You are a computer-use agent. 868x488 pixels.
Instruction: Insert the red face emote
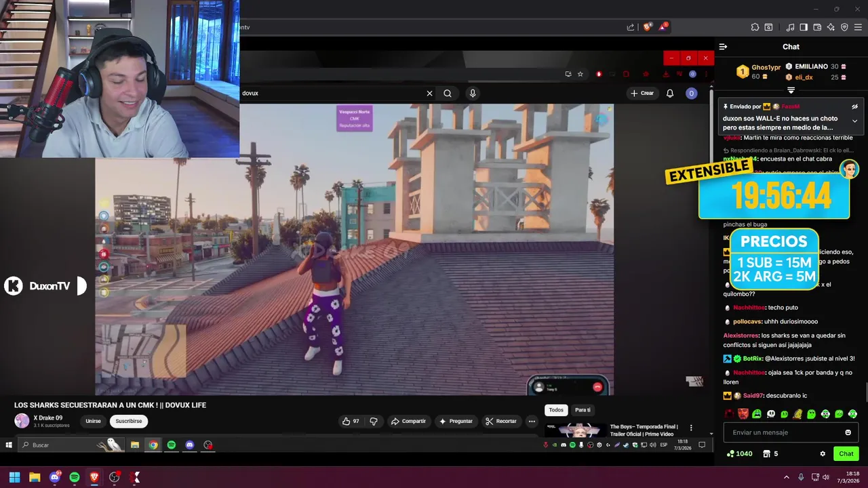(743, 413)
